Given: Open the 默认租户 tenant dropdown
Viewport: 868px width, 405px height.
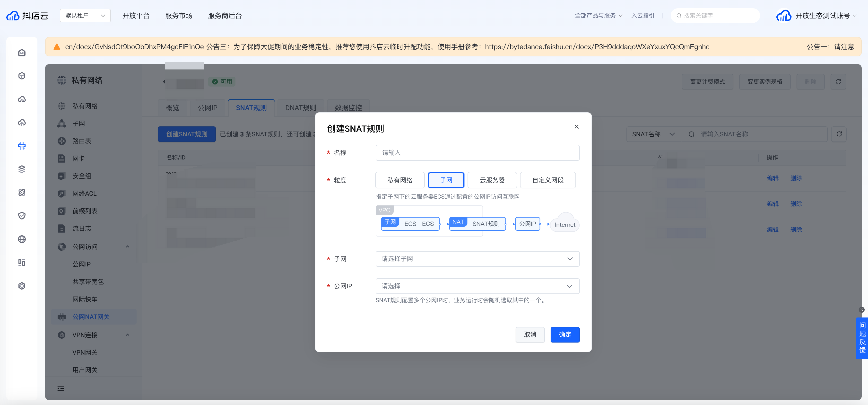Looking at the screenshot, I should [x=85, y=16].
